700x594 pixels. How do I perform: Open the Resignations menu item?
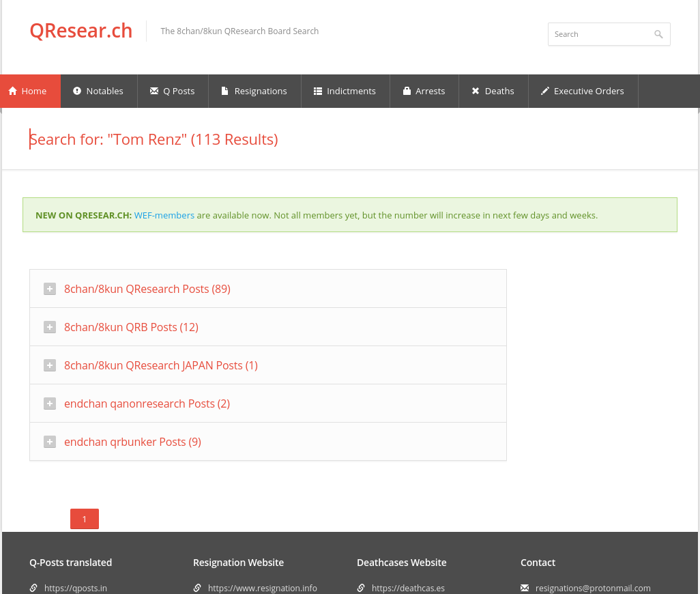254,91
